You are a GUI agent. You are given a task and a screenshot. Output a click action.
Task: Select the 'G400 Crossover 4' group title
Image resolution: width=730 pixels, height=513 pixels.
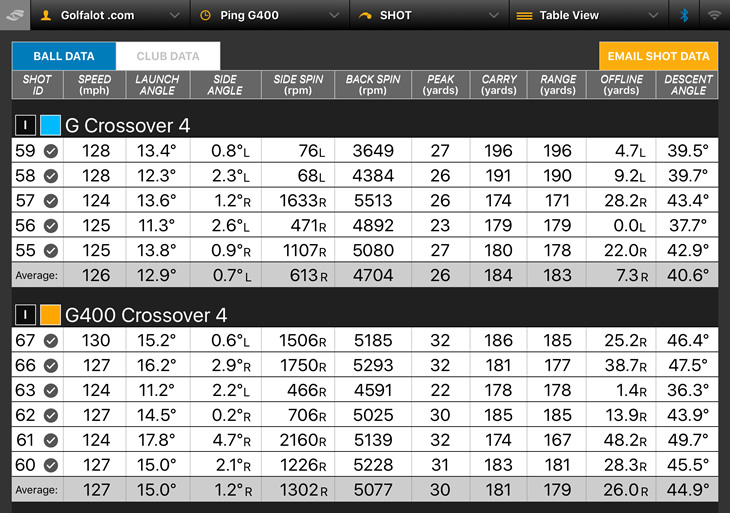(146, 315)
